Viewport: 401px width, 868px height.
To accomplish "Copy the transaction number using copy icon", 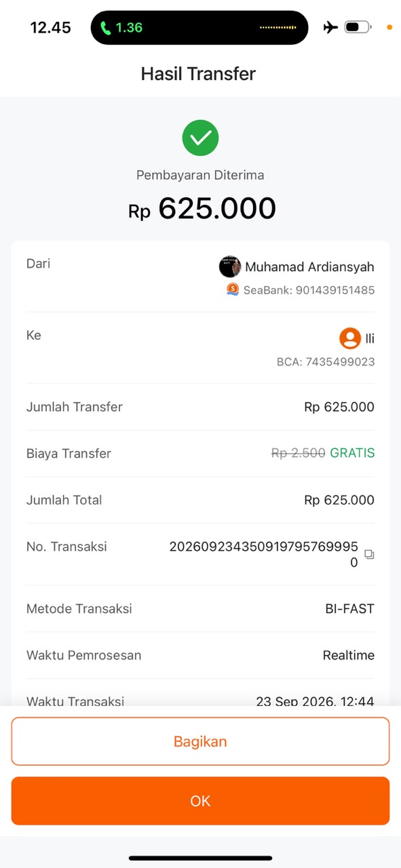I will tap(369, 554).
